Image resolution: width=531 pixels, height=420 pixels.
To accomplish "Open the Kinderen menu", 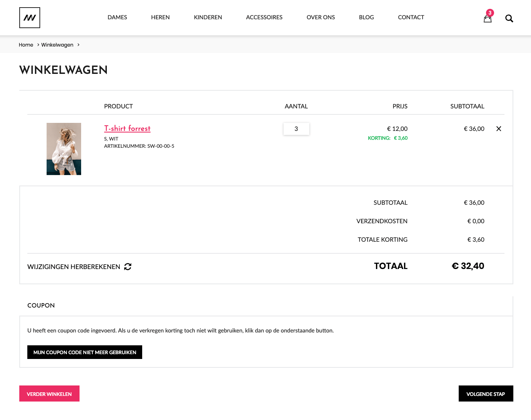I will click(208, 17).
